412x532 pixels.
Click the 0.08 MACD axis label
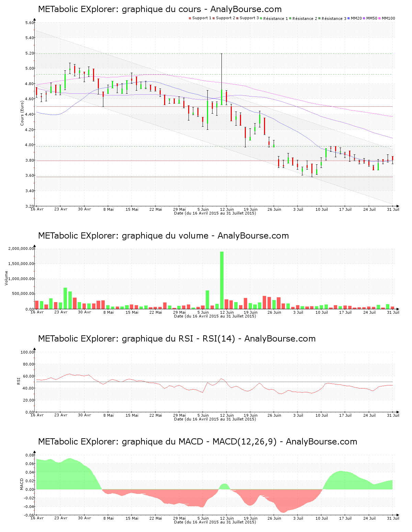[x=30, y=455]
